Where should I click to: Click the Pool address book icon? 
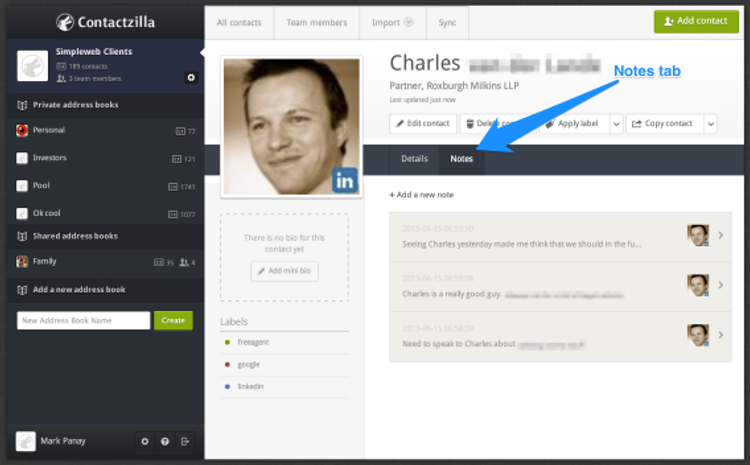pyautogui.click(x=22, y=186)
